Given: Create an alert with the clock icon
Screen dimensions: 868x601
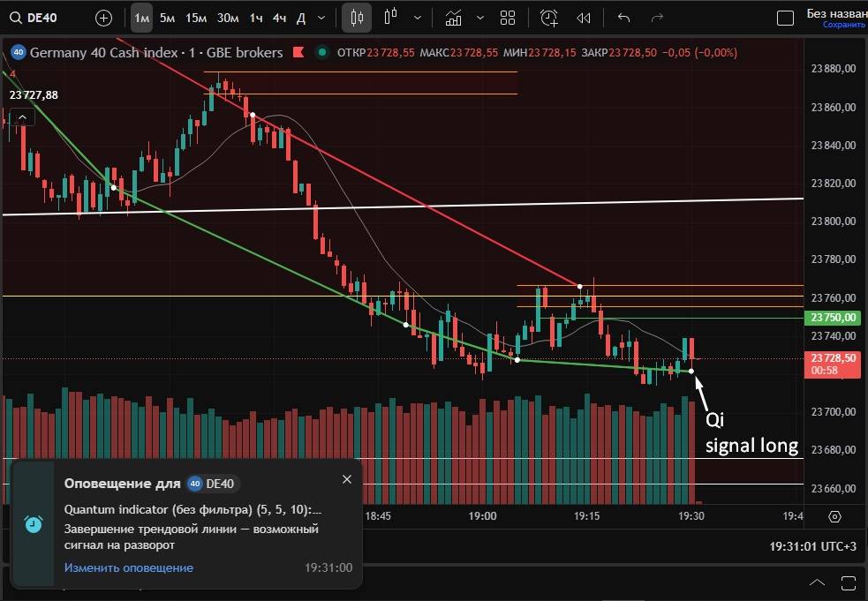Looking at the screenshot, I should click(549, 18).
